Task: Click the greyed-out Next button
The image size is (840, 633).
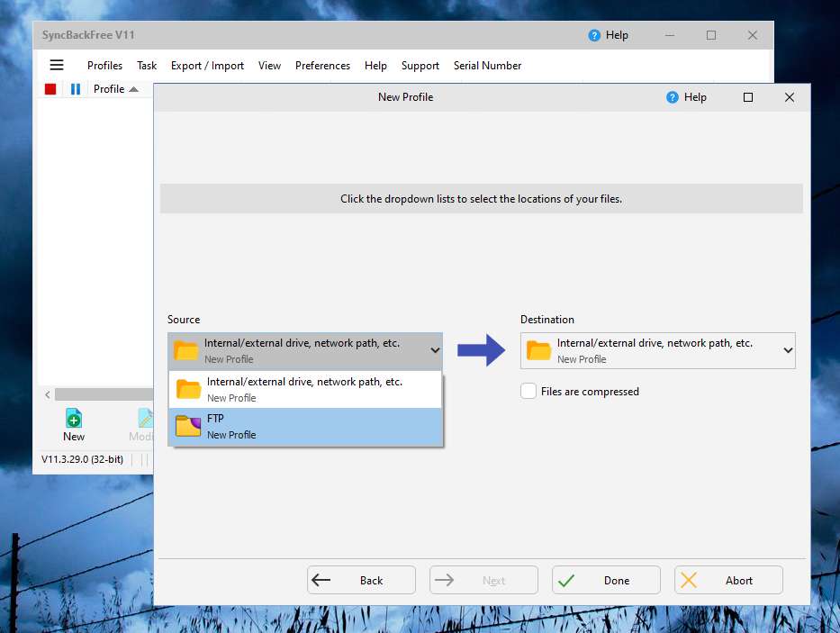Action: coord(483,580)
